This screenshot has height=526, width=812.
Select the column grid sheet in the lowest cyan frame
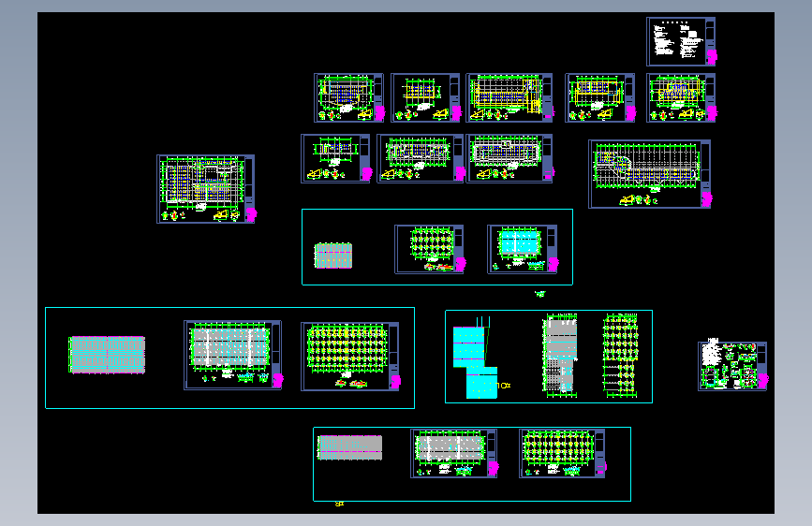click(x=563, y=453)
